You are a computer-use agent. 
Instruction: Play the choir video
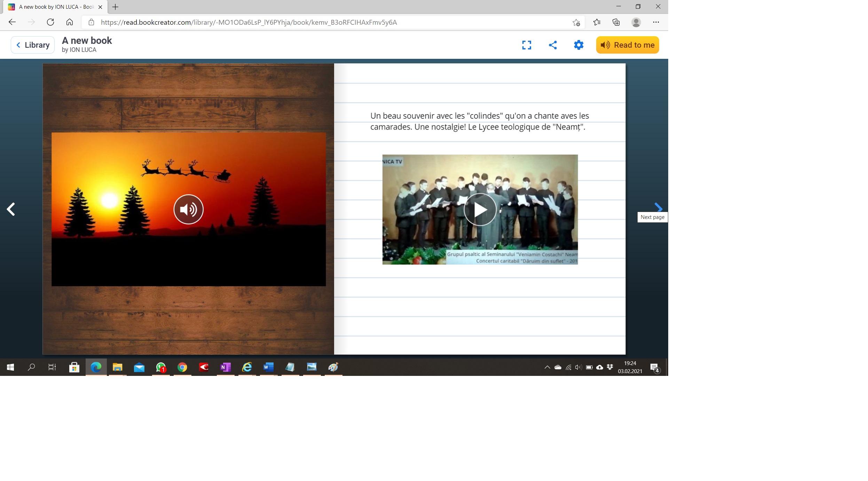tap(480, 210)
